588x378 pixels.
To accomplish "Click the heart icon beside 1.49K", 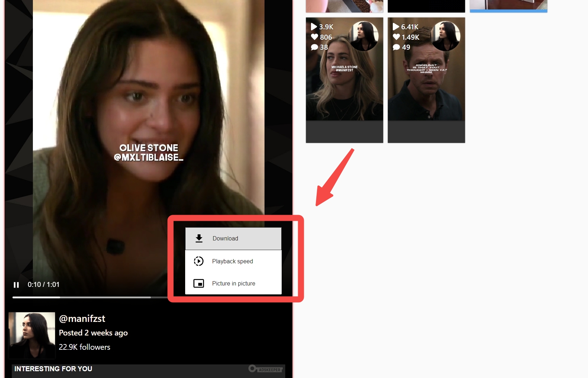I will pyautogui.click(x=396, y=37).
